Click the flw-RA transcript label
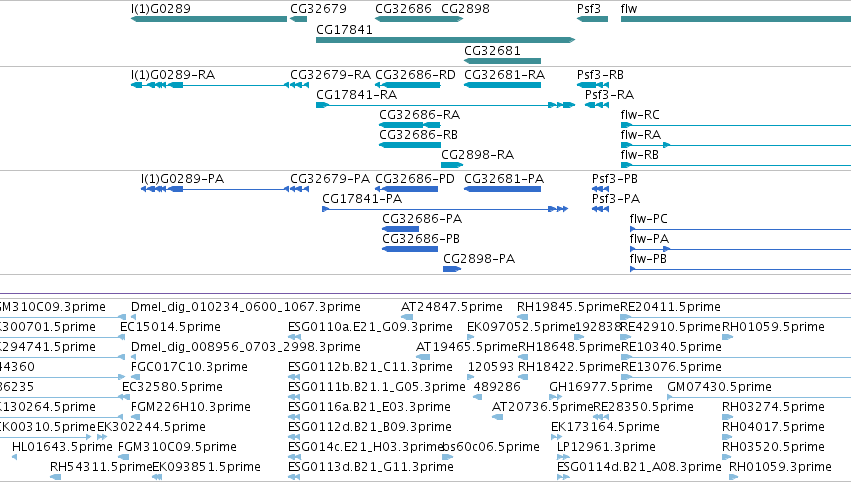This screenshot has width=851, height=482. (640, 135)
